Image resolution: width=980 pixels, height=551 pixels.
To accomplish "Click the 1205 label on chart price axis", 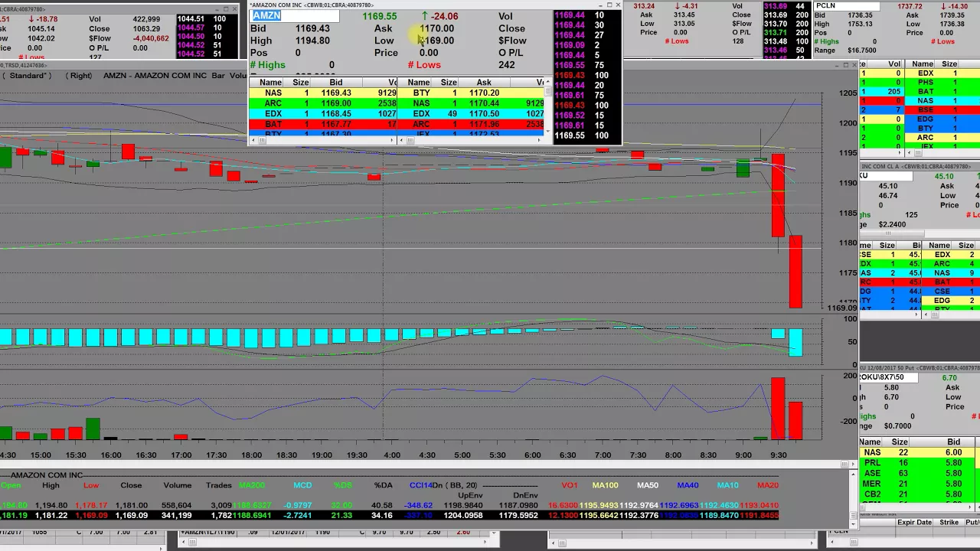I will click(x=848, y=93).
